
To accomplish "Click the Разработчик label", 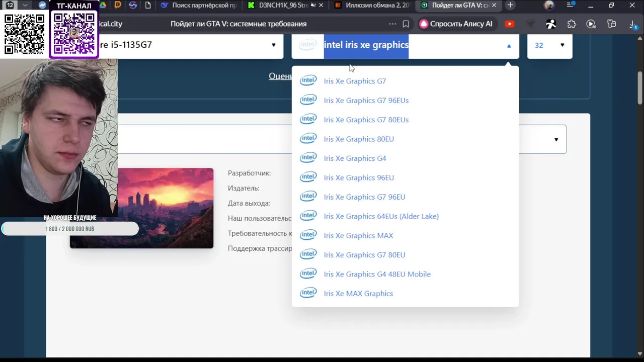I will tap(249, 173).
